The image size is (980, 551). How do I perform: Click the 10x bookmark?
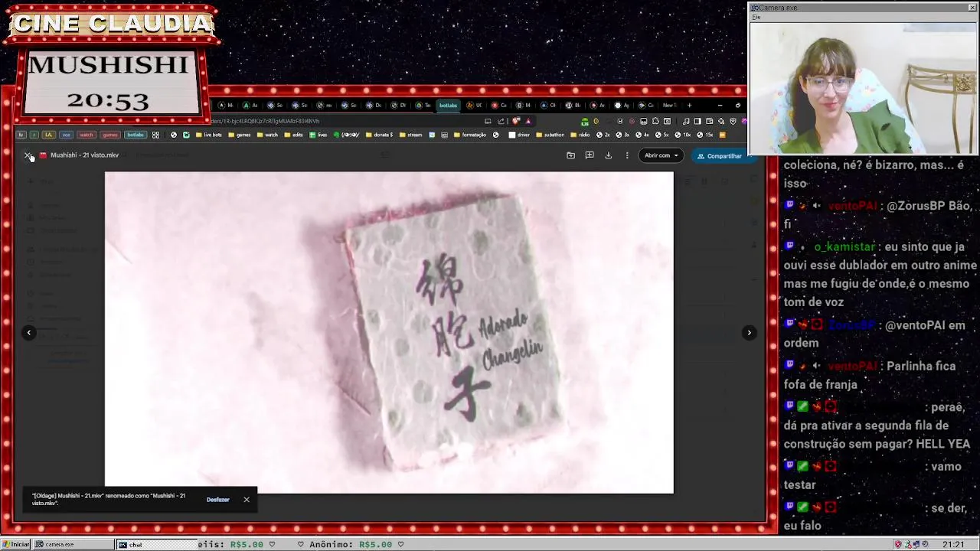coord(682,135)
